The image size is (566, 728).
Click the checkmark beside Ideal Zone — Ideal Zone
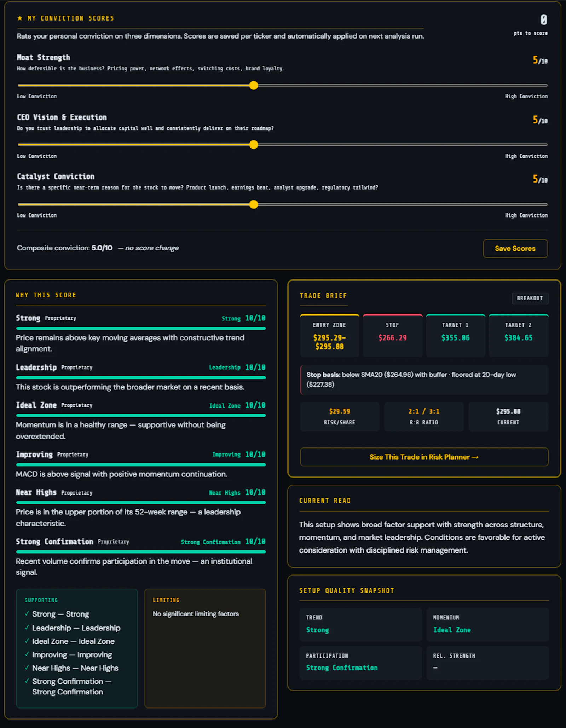pos(27,641)
